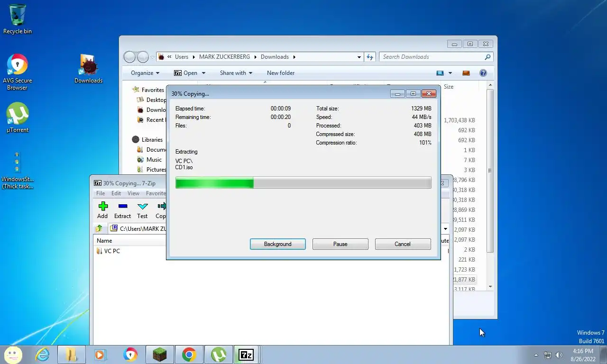Open the 7-Zip File menu
This screenshot has width=607, height=364.
(101, 193)
